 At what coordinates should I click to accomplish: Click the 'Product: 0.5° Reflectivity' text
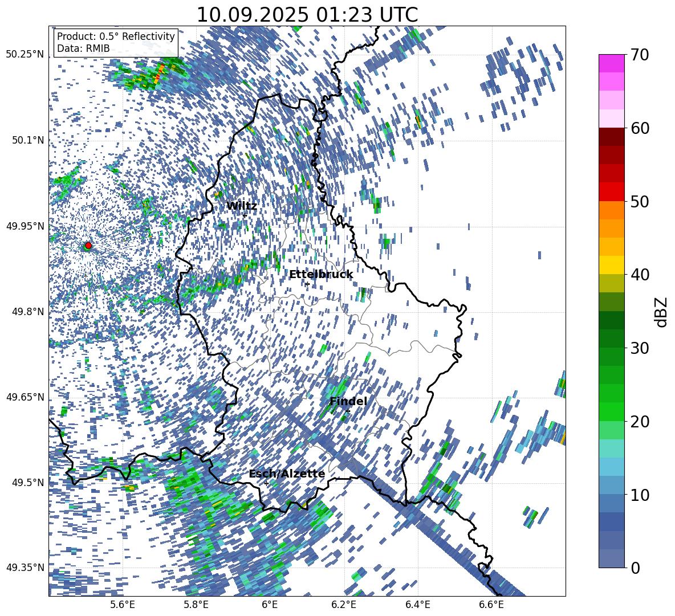(x=116, y=36)
